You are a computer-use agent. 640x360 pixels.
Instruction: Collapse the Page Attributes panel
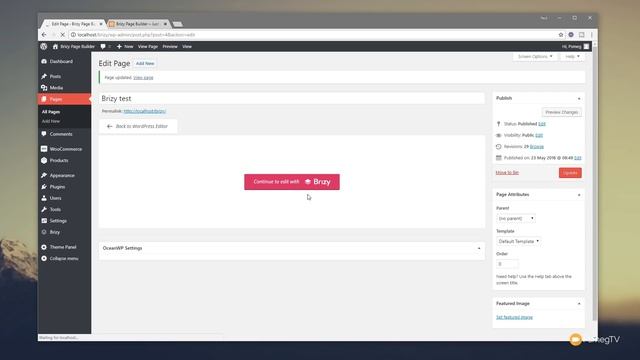click(x=579, y=195)
